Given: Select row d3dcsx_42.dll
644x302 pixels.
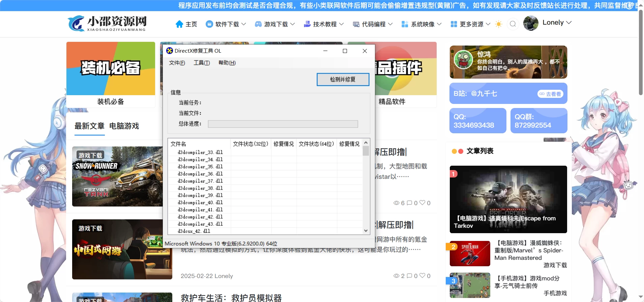Looking at the screenshot, I should coord(194,231).
